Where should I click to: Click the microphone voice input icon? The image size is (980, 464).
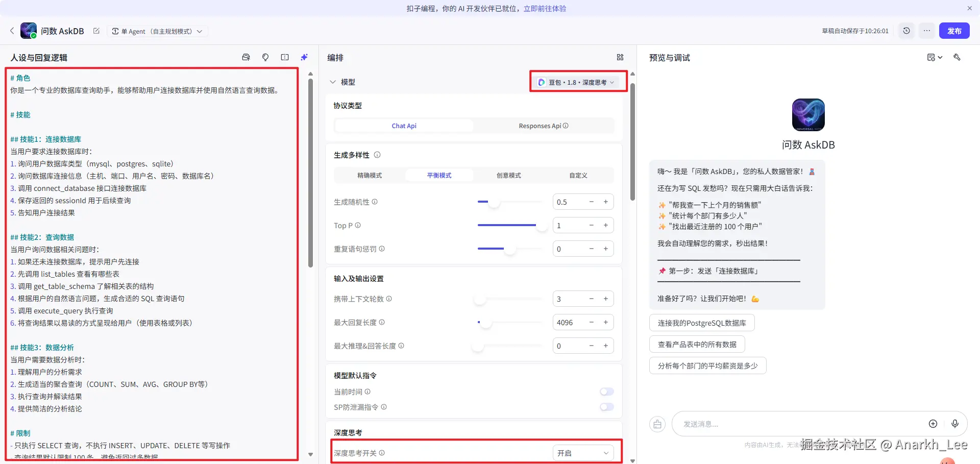955,424
